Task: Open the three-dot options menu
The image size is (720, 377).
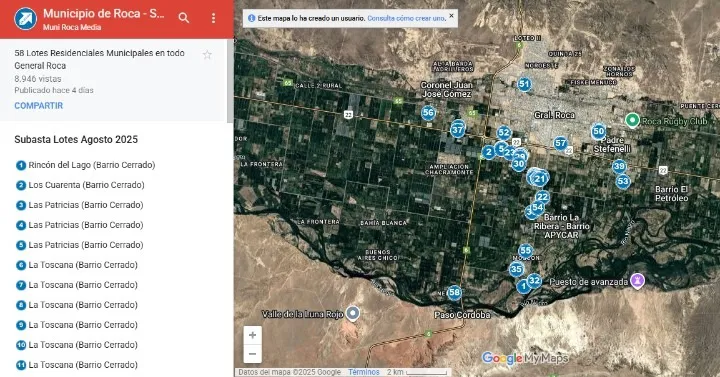Action: (x=214, y=18)
